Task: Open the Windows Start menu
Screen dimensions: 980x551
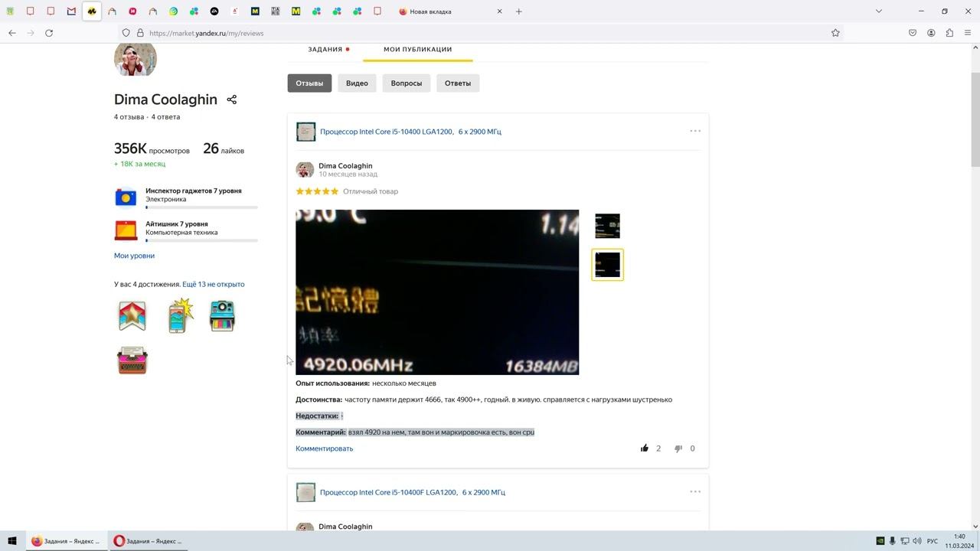Action: click(12, 541)
